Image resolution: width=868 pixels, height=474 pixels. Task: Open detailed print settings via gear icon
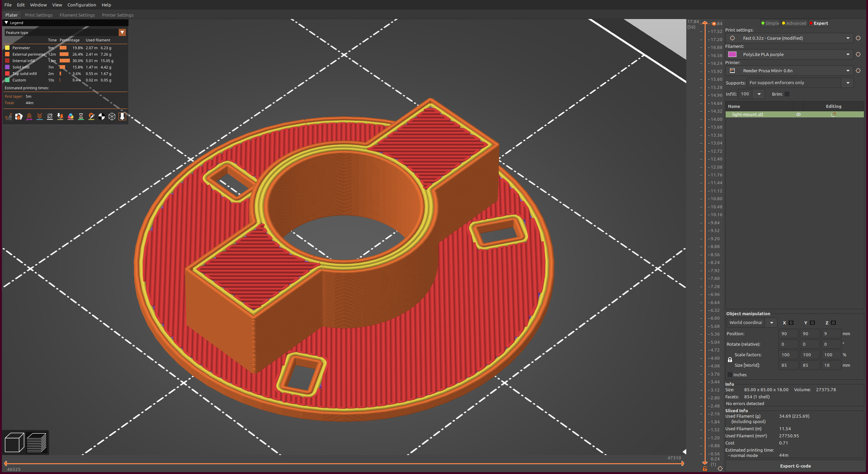pos(858,38)
